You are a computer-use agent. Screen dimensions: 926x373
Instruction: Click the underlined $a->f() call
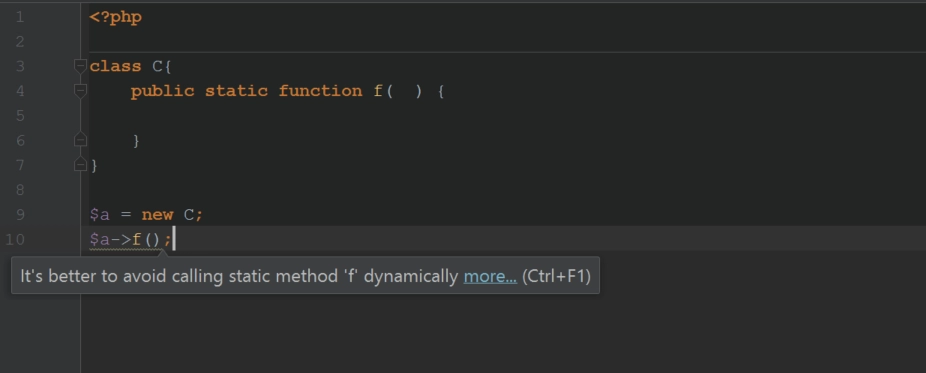[125, 240]
